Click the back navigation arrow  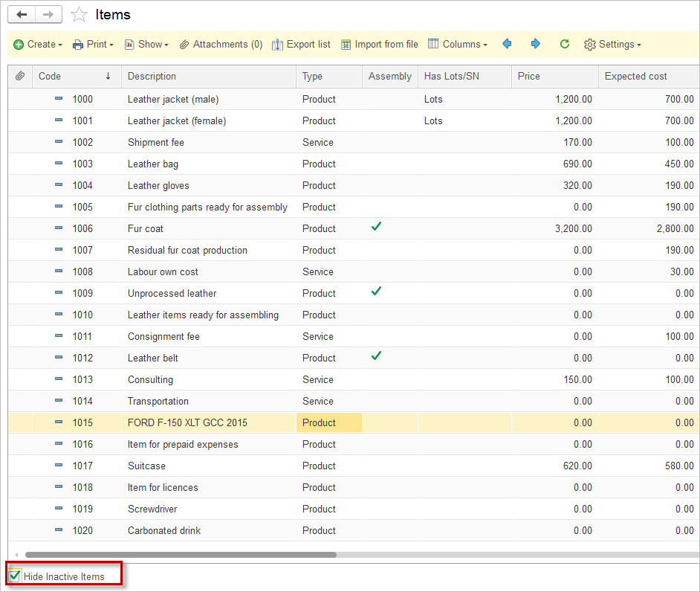[x=22, y=15]
